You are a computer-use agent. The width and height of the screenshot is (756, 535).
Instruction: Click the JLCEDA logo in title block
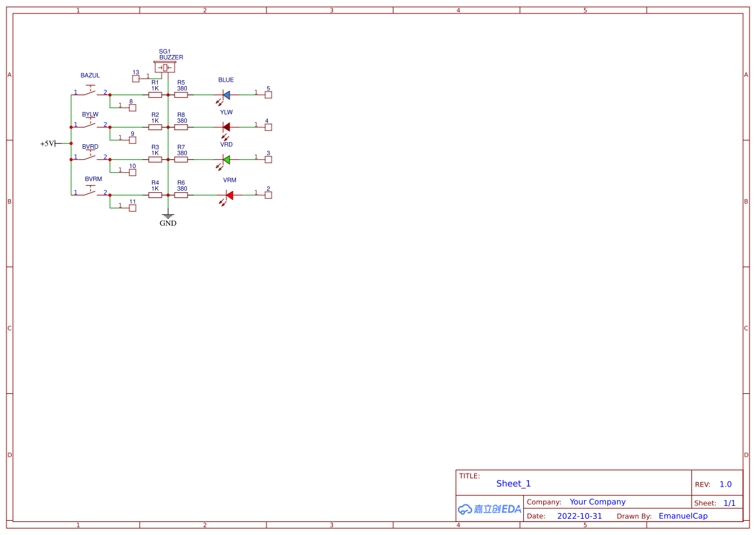pyautogui.click(x=488, y=509)
